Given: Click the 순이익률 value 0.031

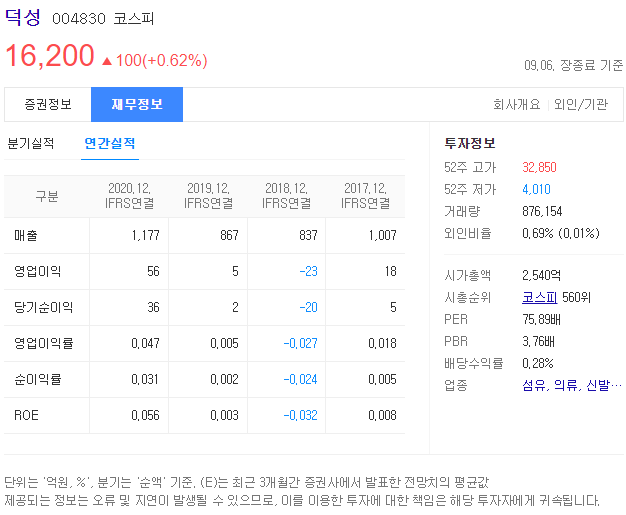Looking at the screenshot, I should 145,379.
